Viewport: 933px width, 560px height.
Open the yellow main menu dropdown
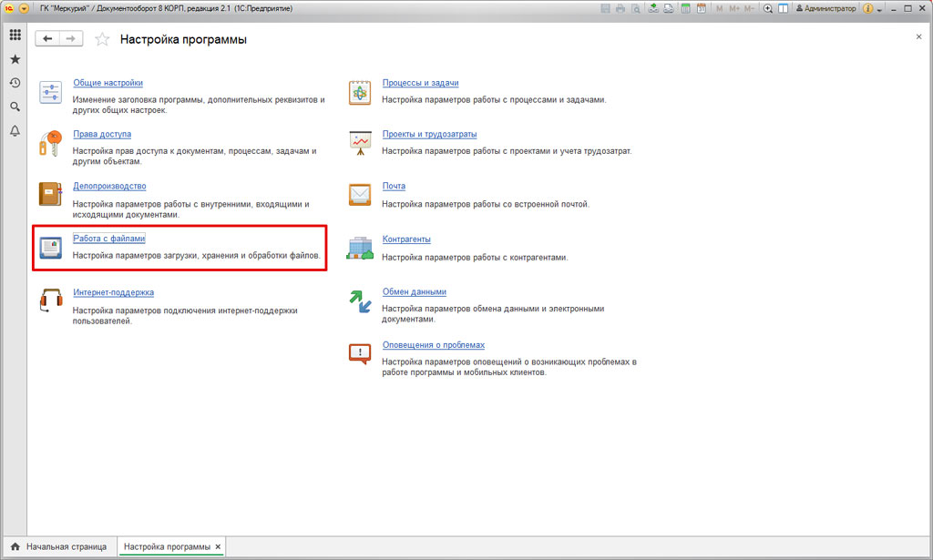tap(23, 8)
